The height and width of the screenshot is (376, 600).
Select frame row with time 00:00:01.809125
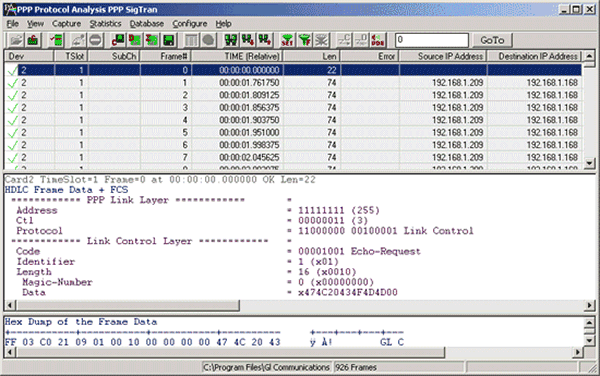(293, 95)
